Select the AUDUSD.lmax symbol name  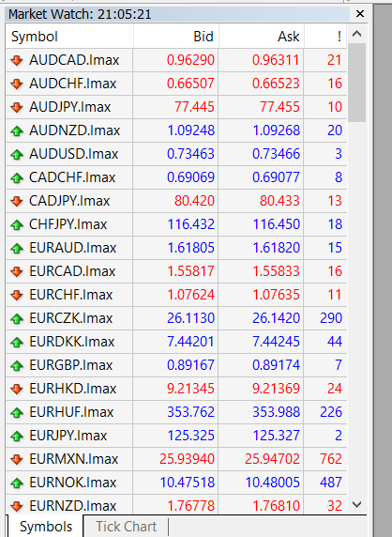tap(73, 154)
